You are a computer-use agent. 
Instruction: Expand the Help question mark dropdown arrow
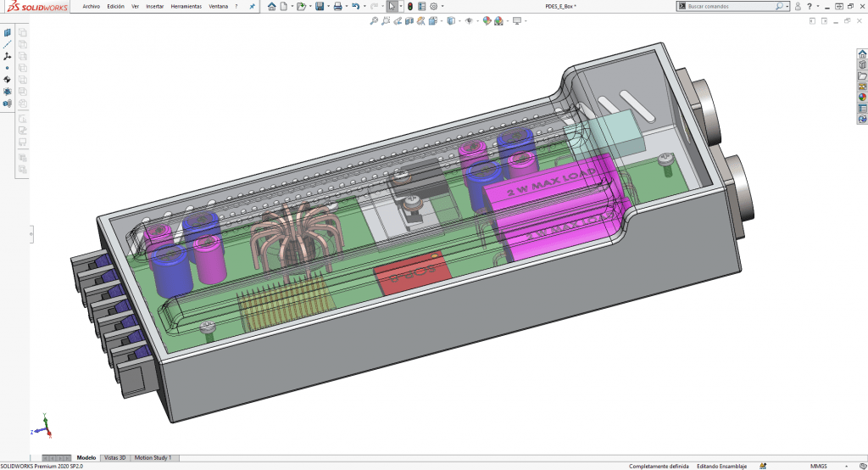pos(818,7)
